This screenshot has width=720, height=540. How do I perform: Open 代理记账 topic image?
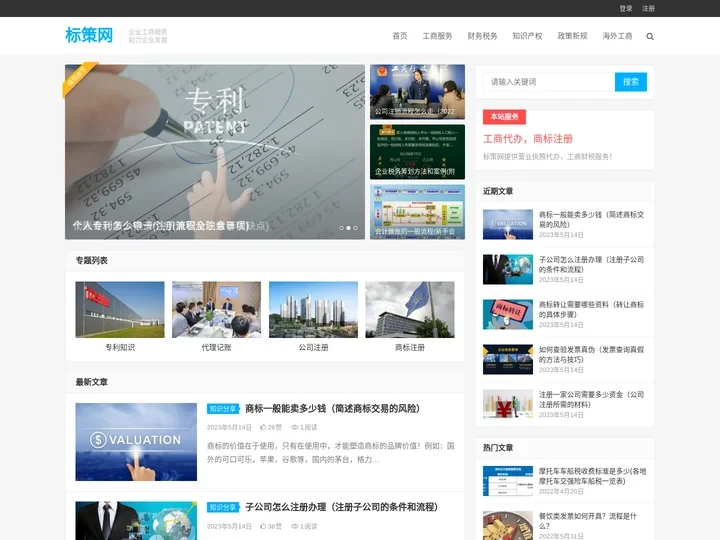216,309
